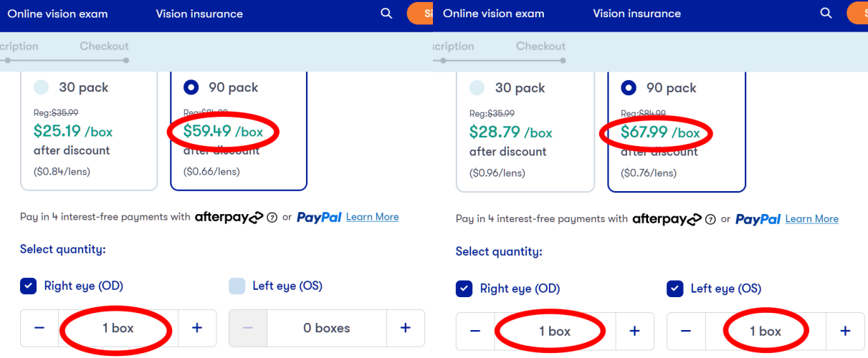Screen dimensions: 868x358
Task: Decrease Right eye boxes in right screenshot
Action: pyautogui.click(x=475, y=331)
